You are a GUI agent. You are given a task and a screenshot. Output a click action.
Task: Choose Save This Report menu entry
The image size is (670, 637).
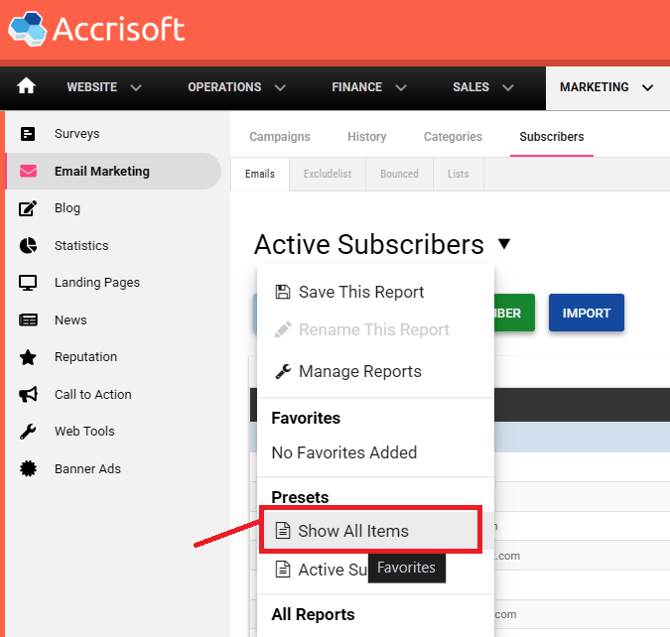360,292
